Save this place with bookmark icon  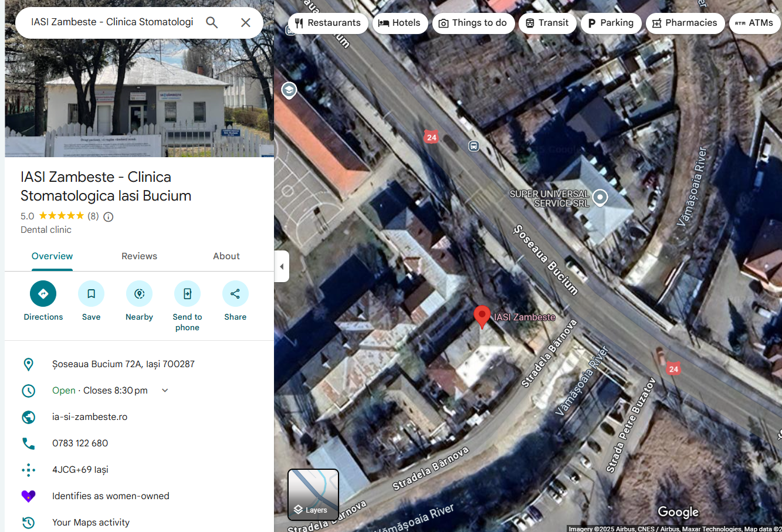91,294
